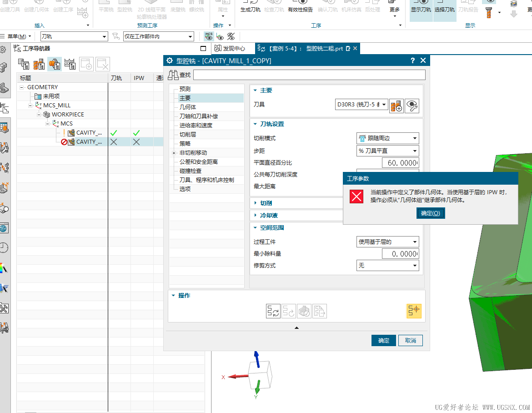Click the List tool path icon in 操作
The width and height of the screenshot is (532, 413).
(319, 311)
